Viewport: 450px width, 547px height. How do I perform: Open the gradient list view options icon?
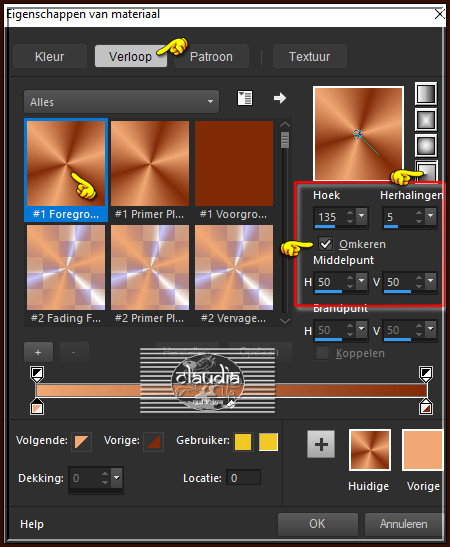coord(245,98)
